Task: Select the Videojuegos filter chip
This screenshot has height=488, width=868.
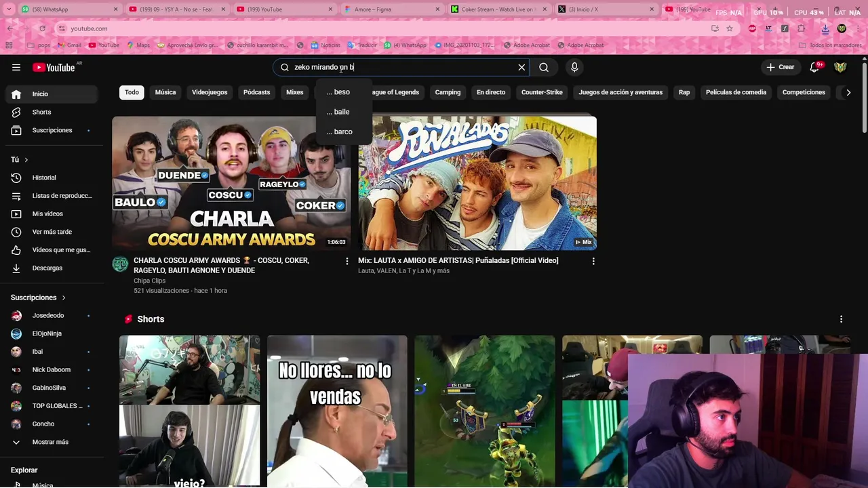Action: 210,92
